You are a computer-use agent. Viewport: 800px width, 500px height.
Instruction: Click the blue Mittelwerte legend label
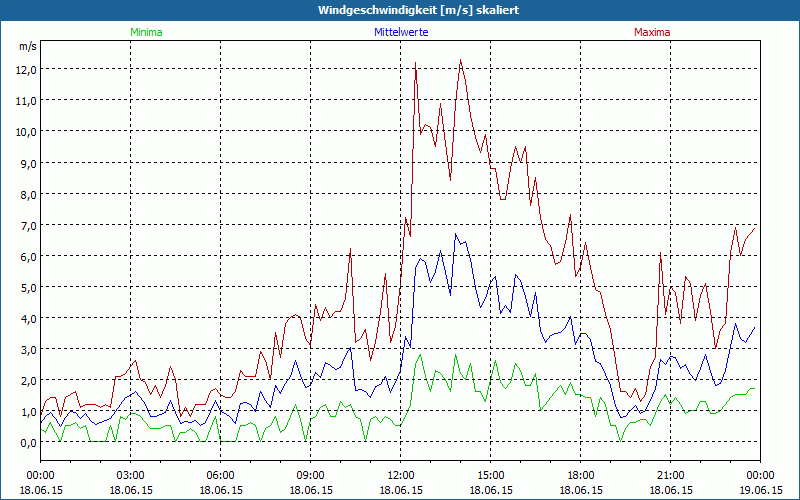[401, 32]
